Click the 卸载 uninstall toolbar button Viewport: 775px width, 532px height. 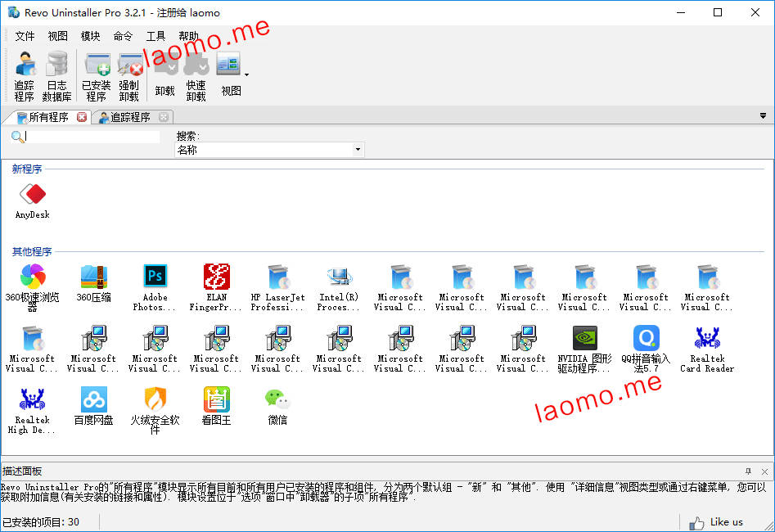pyautogui.click(x=165, y=76)
